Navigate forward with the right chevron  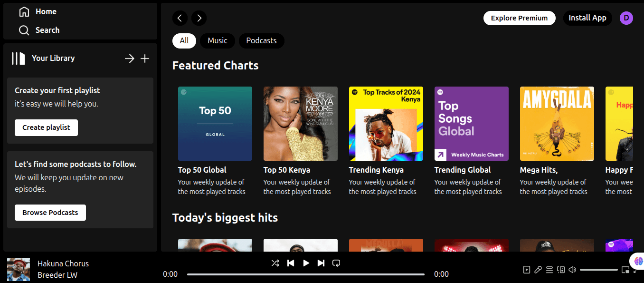point(199,18)
